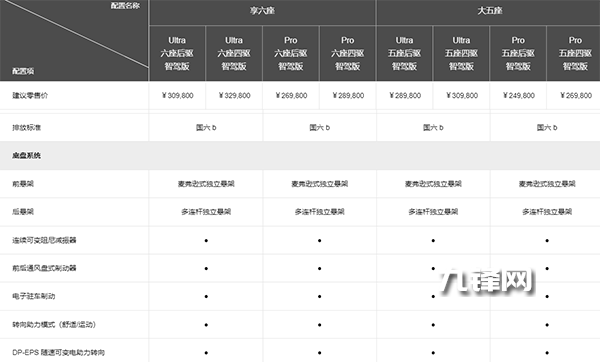Select the Ultra 六座后驱 智驾版 column header
Screen dimensions: 600x362
pyautogui.click(x=177, y=54)
